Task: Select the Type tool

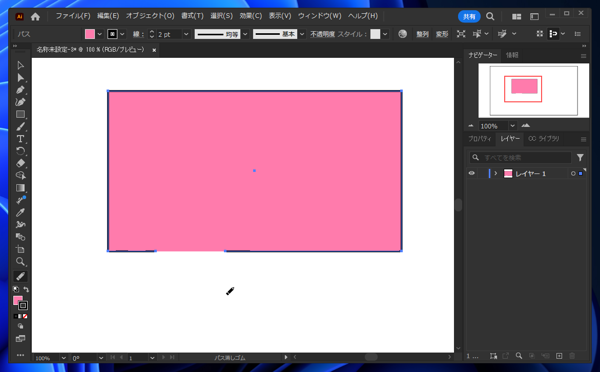Action: (20, 139)
